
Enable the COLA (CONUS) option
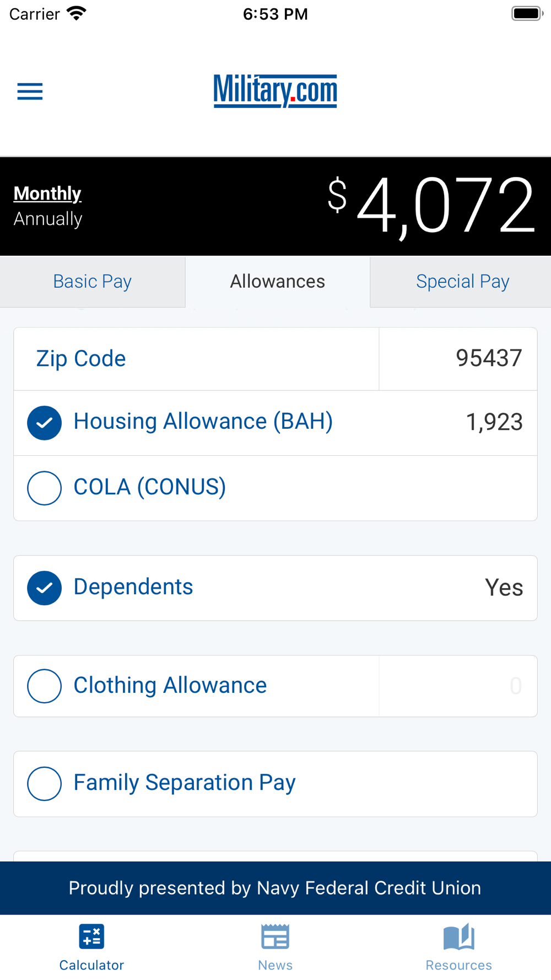tap(44, 488)
